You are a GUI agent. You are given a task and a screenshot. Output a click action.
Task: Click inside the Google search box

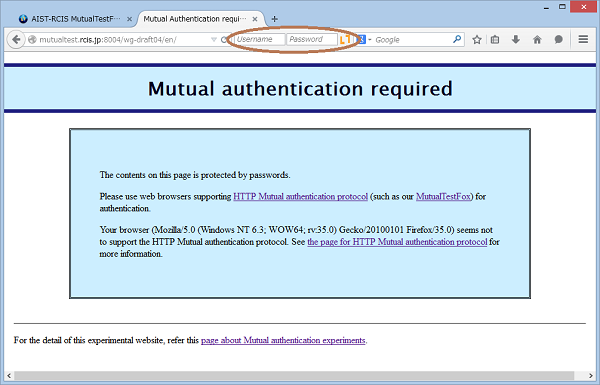(412, 39)
